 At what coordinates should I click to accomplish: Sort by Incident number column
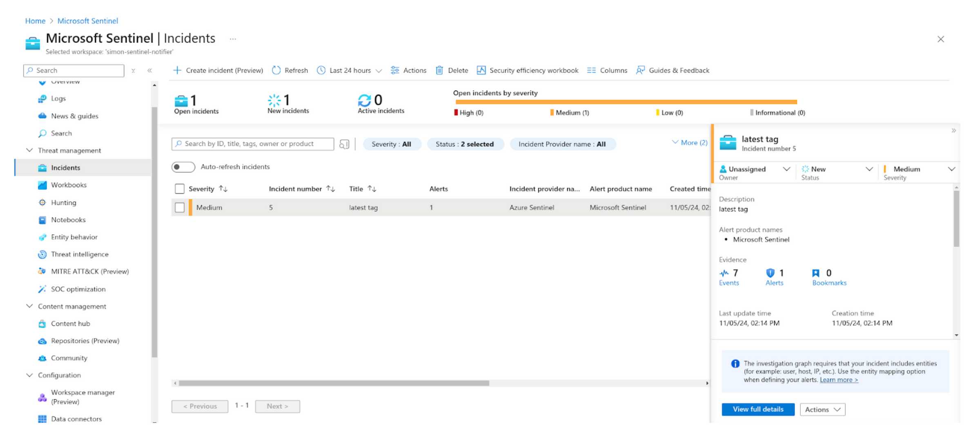302,189
